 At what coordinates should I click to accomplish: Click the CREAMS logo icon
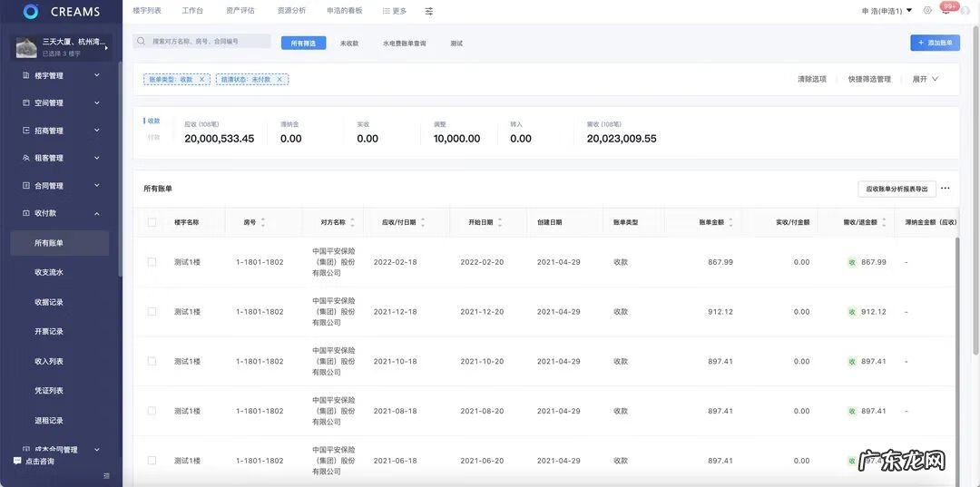tap(31, 11)
